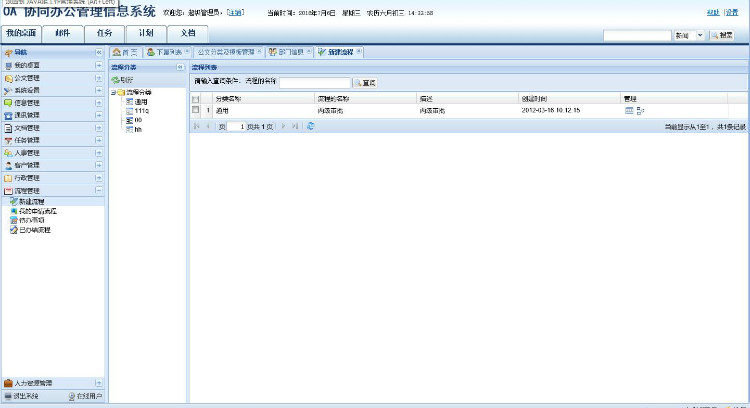Open the 部门信息 tab

pyautogui.click(x=290, y=51)
